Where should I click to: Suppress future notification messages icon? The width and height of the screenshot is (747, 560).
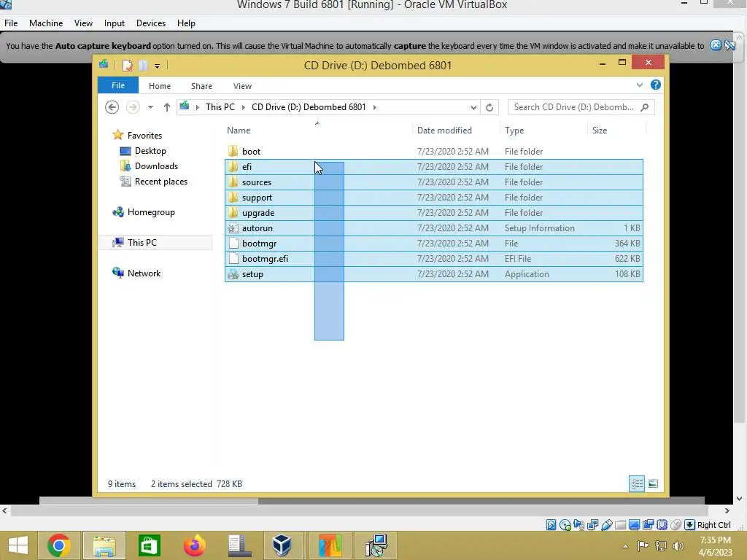click(x=729, y=44)
